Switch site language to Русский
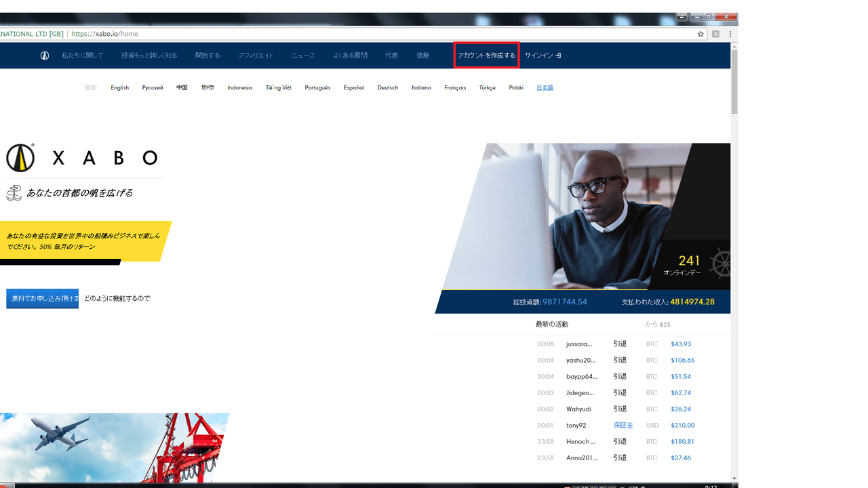The width and height of the screenshot is (868, 488). pyautogui.click(x=153, y=87)
